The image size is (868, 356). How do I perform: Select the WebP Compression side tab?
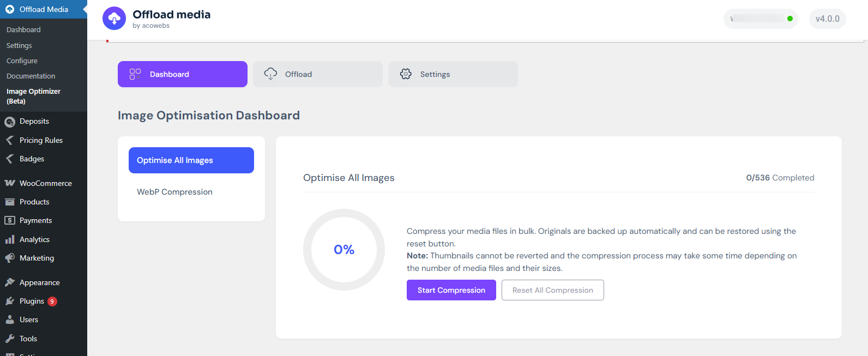pos(191,192)
